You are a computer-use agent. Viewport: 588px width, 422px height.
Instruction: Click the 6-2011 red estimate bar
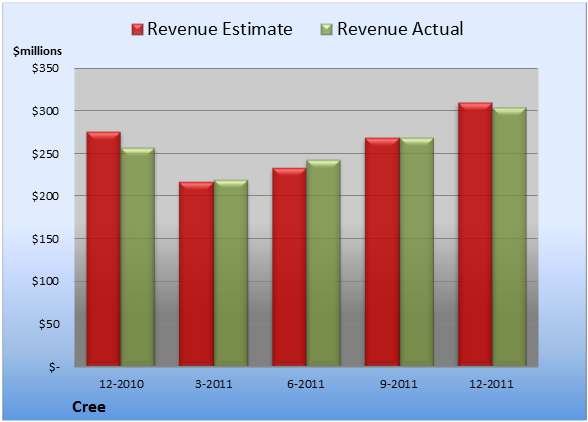coord(289,267)
